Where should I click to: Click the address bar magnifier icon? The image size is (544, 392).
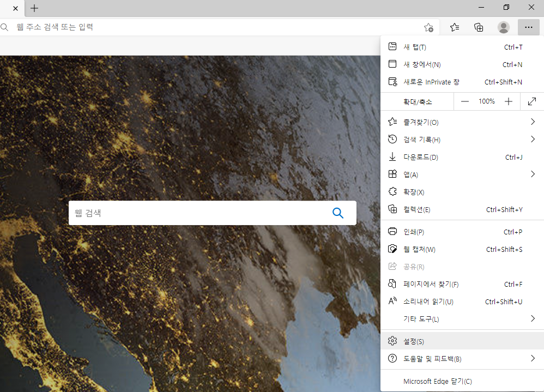point(4,27)
